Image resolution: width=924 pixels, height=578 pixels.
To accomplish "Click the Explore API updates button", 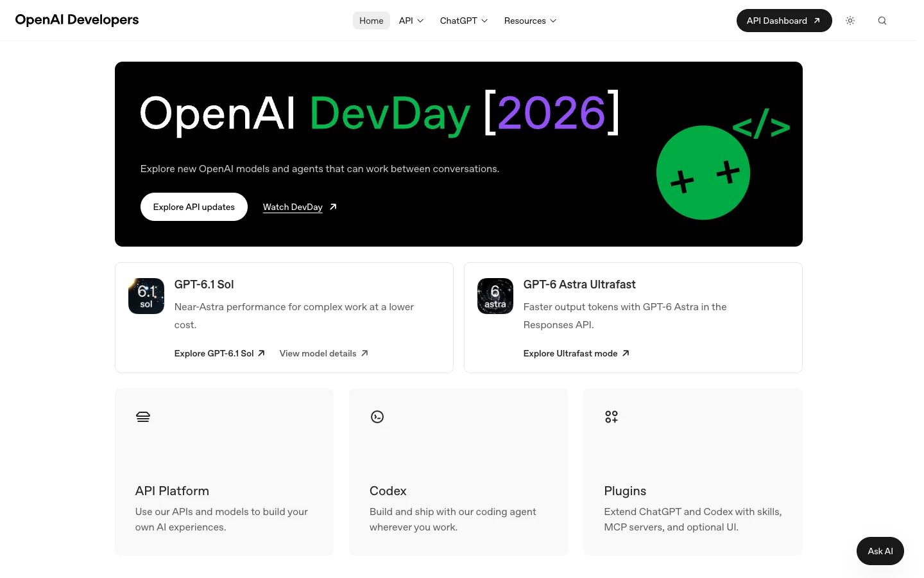I will 194,207.
